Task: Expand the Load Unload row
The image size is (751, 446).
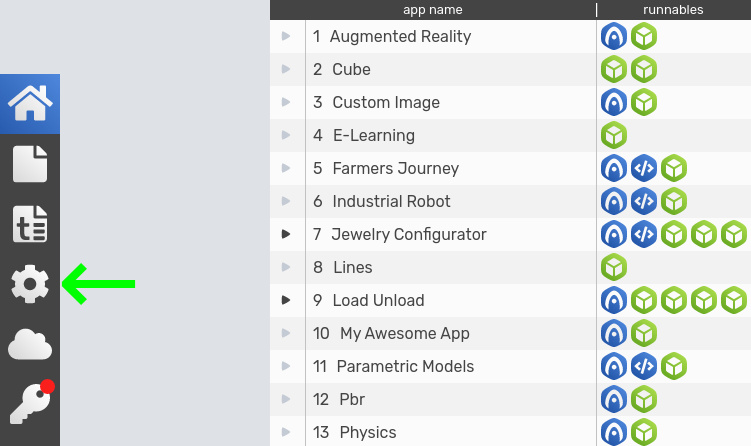Action: pyautogui.click(x=286, y=300)
